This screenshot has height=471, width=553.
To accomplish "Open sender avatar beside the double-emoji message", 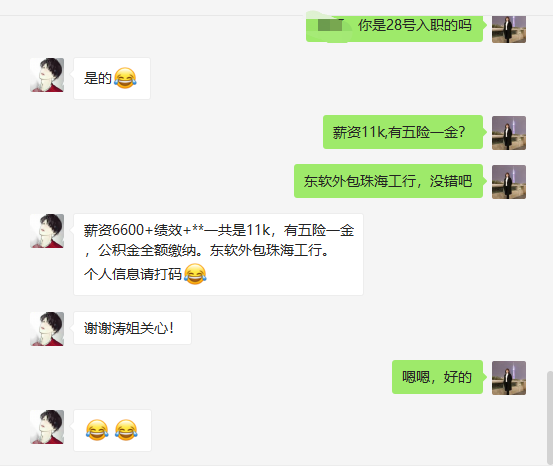I will (x=47, y=427).
